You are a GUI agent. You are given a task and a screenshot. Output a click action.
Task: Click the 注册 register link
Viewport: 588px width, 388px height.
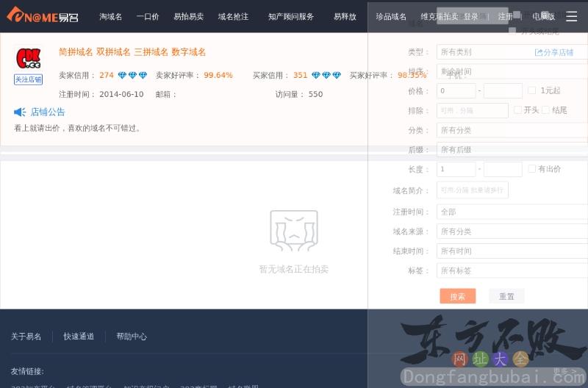[x=505, y=16]
